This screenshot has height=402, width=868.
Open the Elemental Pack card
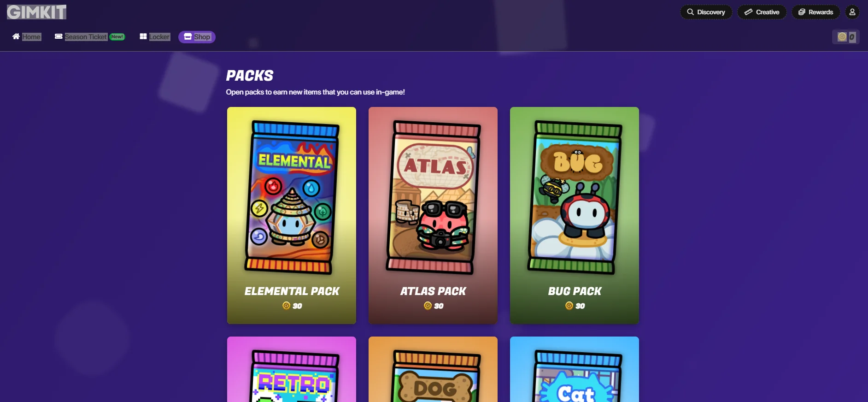[x=292, y=215]
